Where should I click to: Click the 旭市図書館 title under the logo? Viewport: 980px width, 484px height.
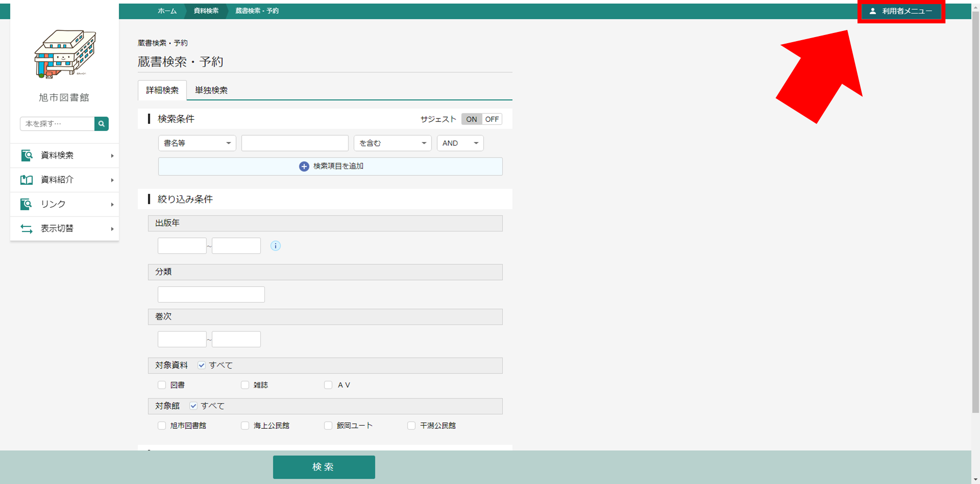(64, 98)
